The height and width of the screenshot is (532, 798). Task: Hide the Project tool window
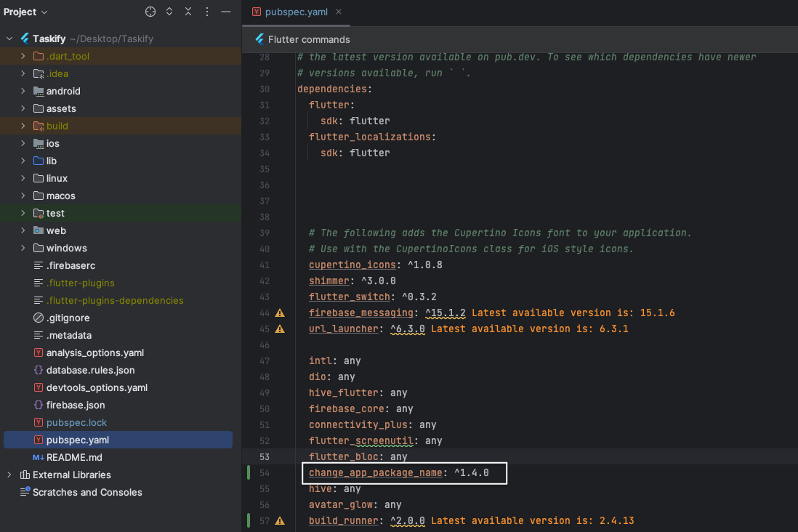point(226,12)
